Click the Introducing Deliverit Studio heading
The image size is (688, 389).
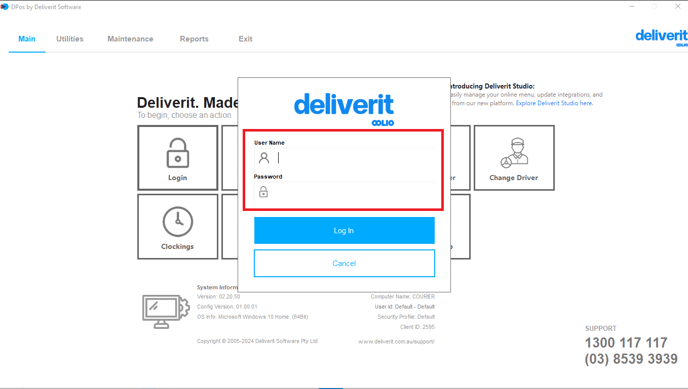[x=492, y=86]
